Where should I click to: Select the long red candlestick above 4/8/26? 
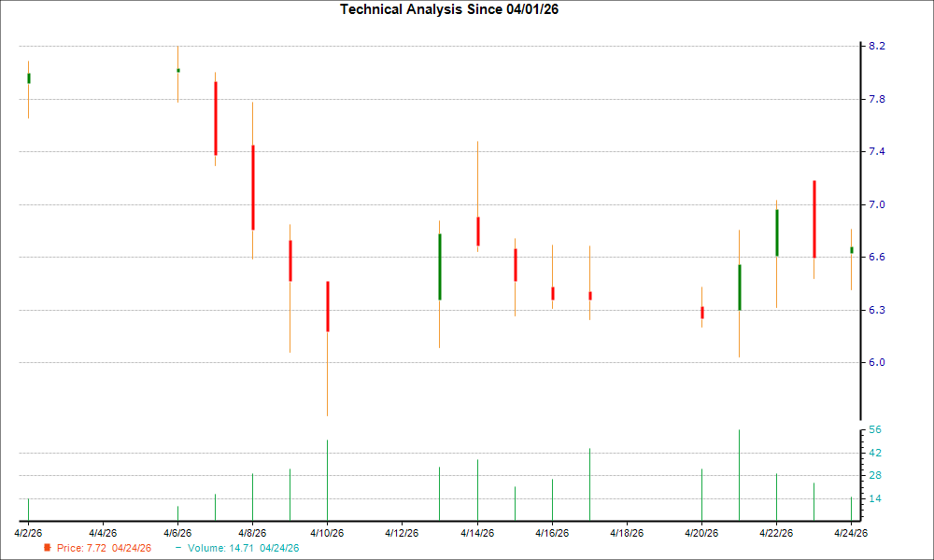tap(253, 188)
